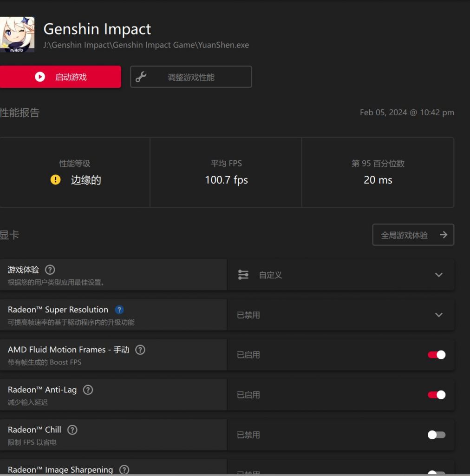
Task: Click help icon for Radeon Image Sharpening
Action: [x=124, y=469]
